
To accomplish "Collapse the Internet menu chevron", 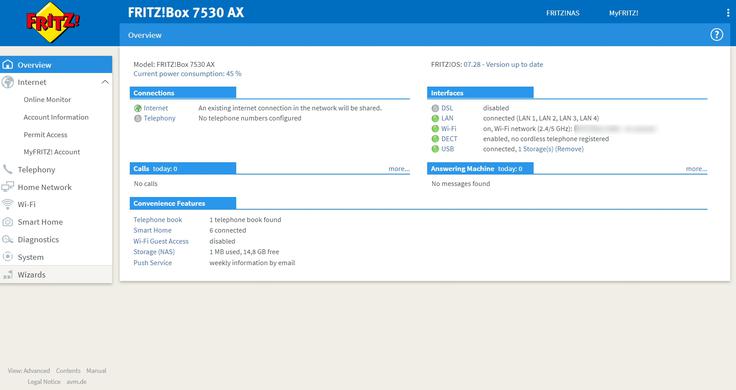I will click(105, 82).
